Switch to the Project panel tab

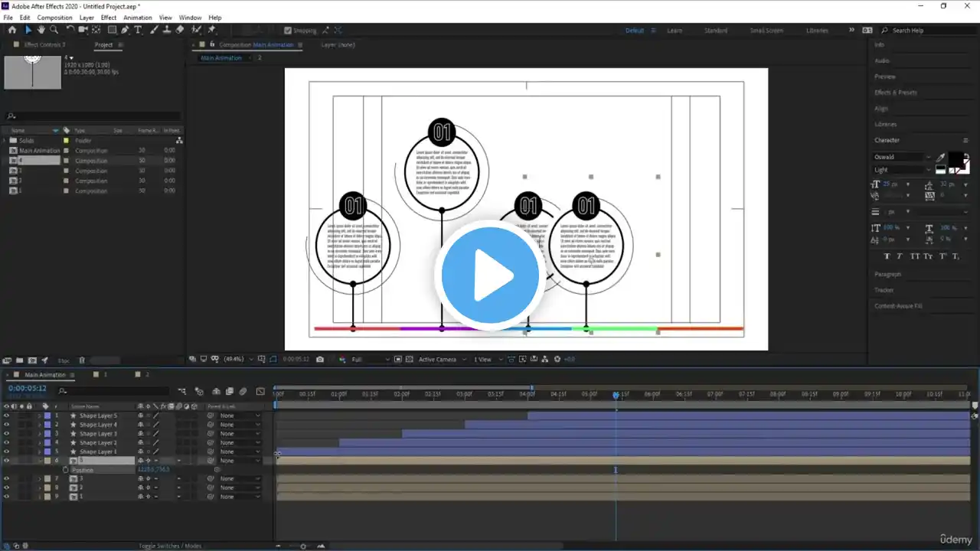[103, 45]
